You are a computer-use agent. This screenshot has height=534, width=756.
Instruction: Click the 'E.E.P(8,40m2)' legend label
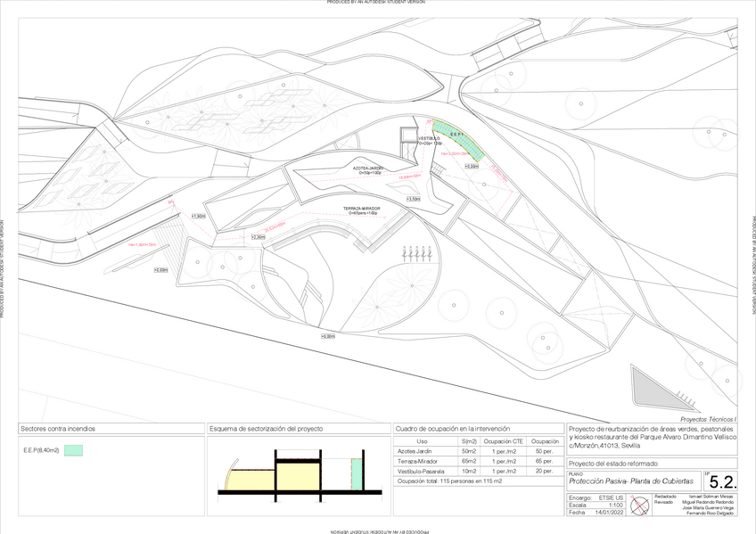point(42,450)
